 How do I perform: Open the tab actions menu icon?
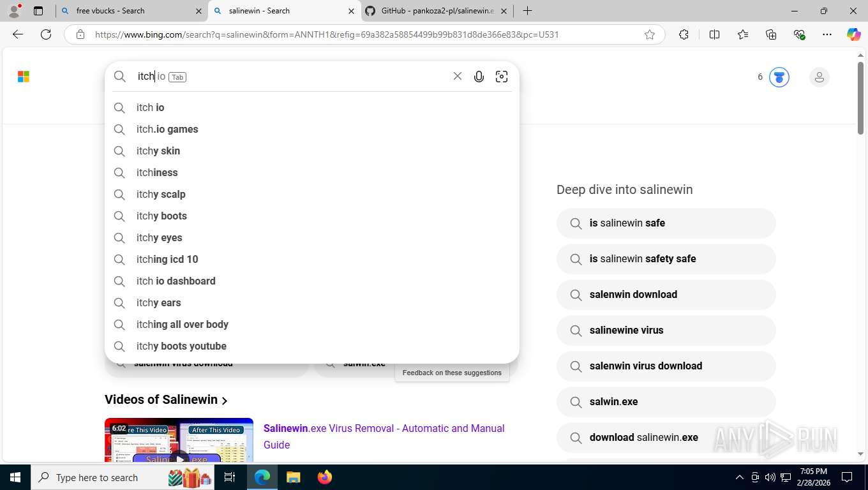[38, 11]
